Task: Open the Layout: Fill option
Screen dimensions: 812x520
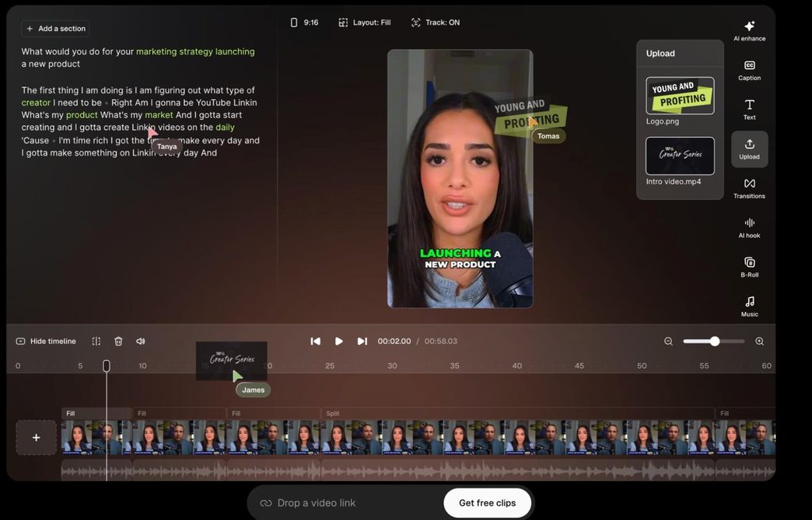Action: click(365, 23)
